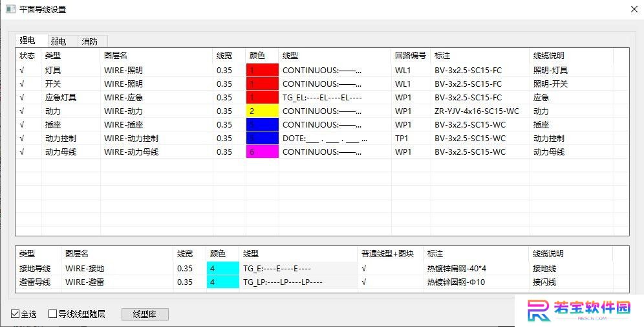This screenshot has height=327, width=644.
Task: Select cable description 接地线
Action: point(544,269)
